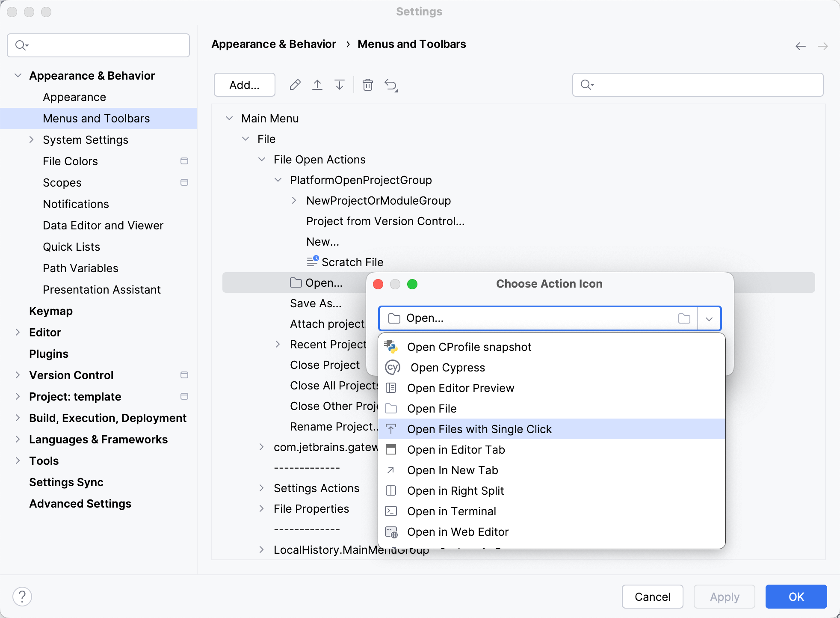Go forward with the right arrow
Viewport: 840px width, 618px height.
(823, 46)
